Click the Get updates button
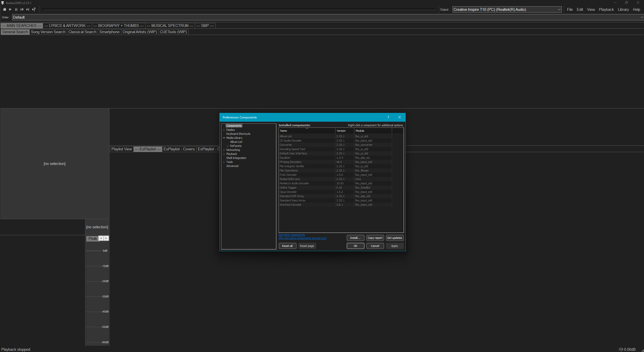The height and width of the screenshot is (352, 644). pos(394,238)
